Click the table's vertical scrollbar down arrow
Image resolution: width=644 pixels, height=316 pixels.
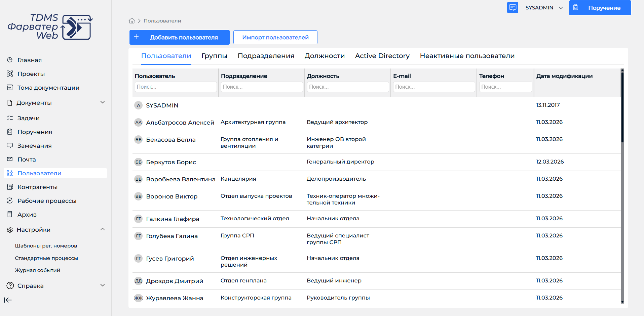click(622, 302)
